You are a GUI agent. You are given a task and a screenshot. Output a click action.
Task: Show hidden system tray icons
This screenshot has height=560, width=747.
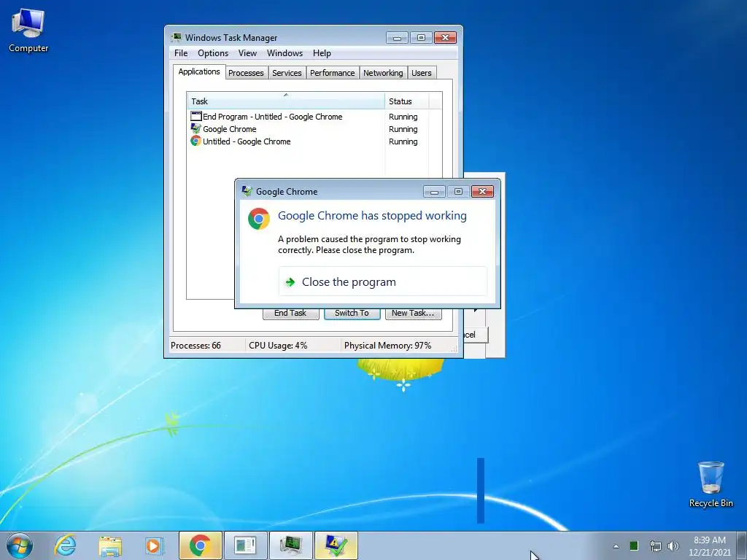[616, 546]
